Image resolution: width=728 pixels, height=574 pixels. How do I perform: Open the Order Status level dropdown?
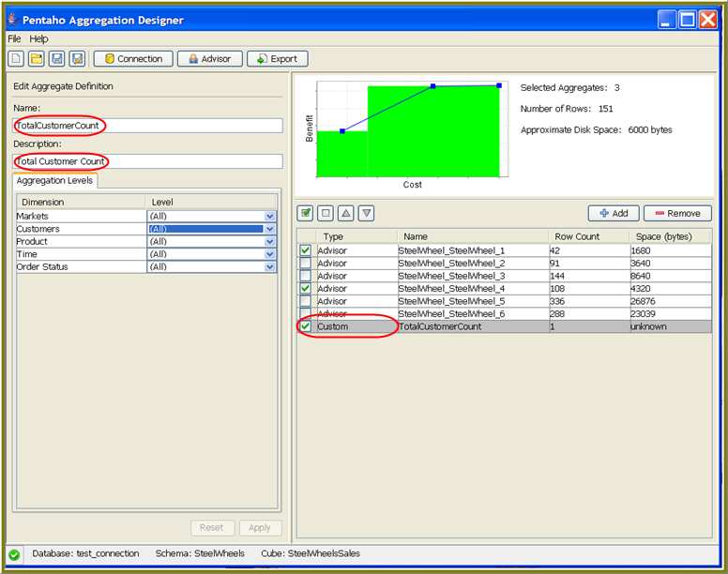(x=270, y=267)
